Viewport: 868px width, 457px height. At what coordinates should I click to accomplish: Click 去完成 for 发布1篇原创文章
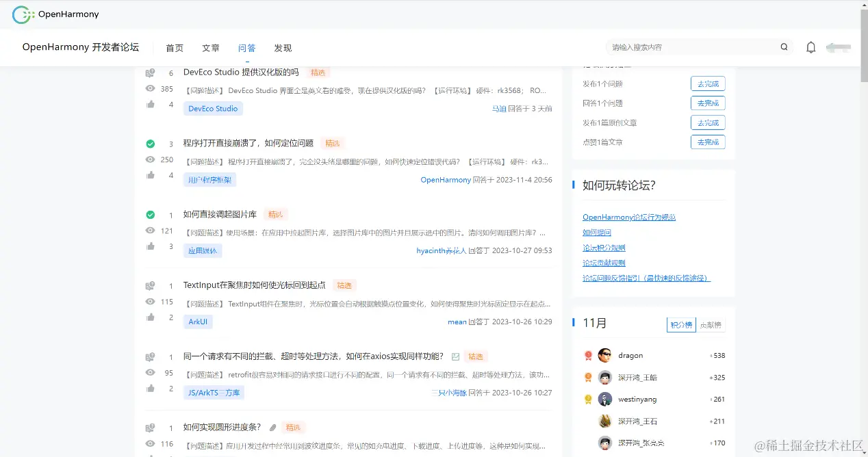click(708, 123)
